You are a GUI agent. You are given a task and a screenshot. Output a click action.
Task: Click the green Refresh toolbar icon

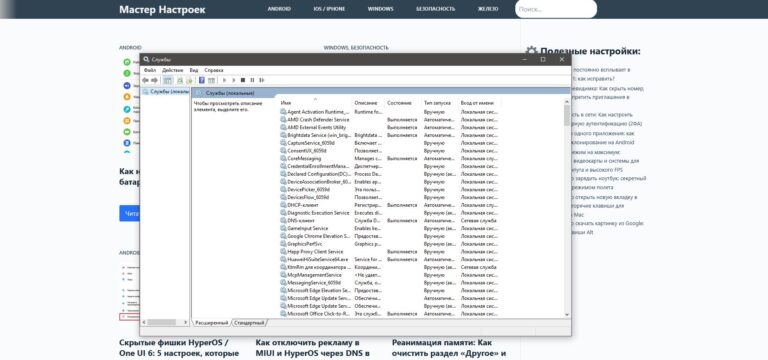(x=180, y=80)
